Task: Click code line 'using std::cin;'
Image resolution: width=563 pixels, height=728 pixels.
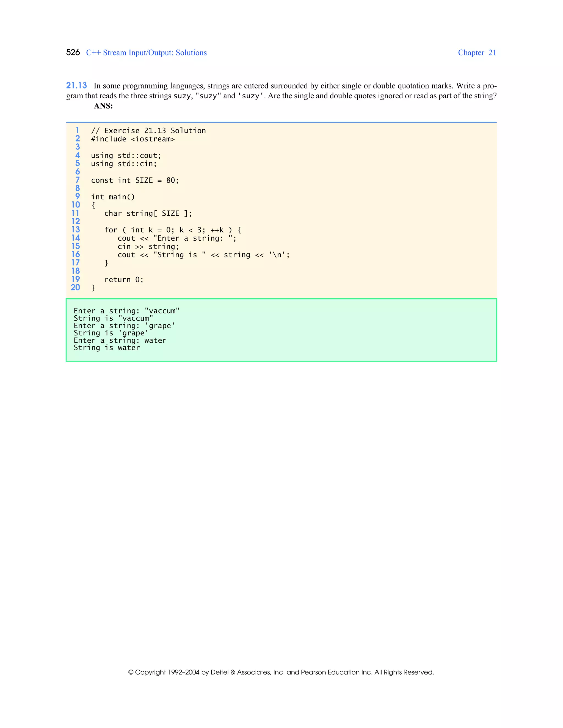Action: tap(124, 164)
